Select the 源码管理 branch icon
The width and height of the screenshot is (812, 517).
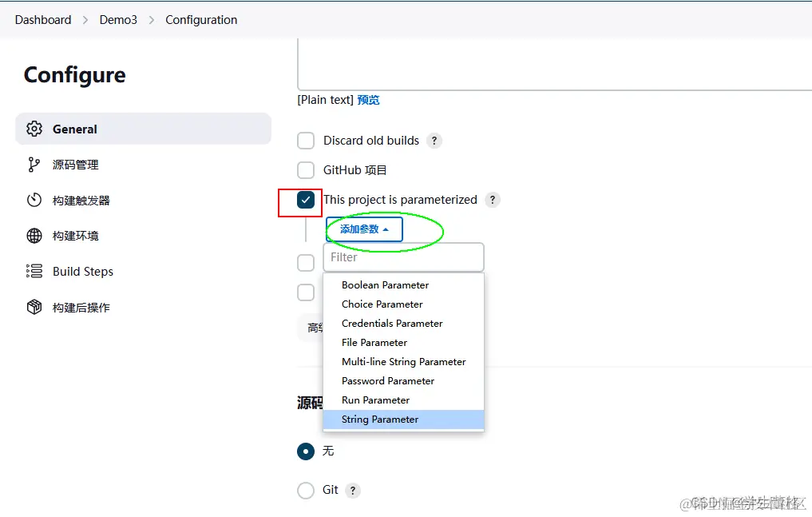click(34, 165)
